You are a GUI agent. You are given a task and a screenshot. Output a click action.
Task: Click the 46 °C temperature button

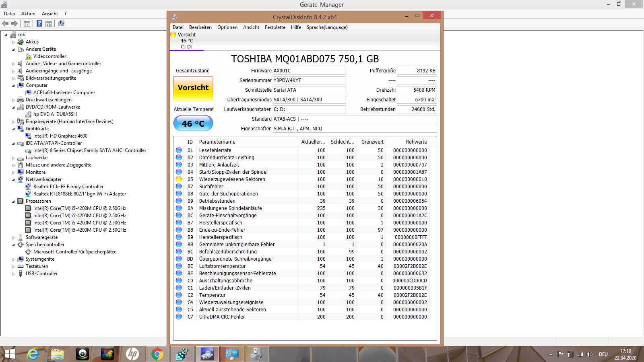pos(193,123)
